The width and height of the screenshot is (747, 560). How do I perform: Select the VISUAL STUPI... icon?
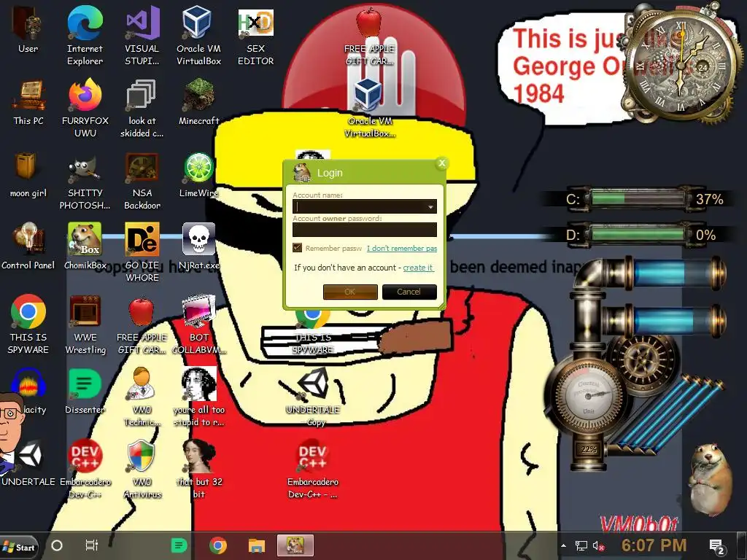(142, 35)
